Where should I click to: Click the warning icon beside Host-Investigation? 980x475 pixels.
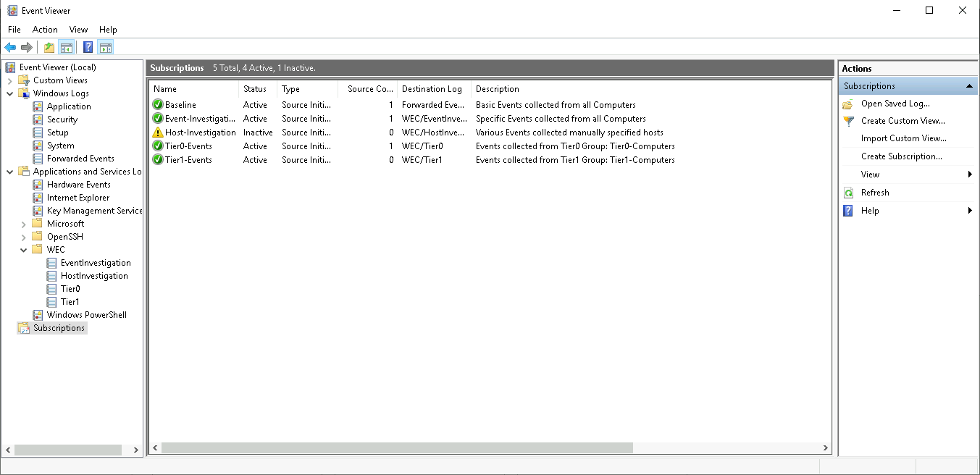tap(158, 133)
